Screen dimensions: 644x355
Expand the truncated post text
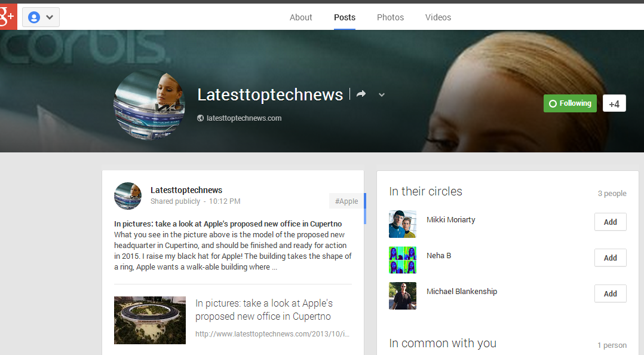click(x=274, y=267)
